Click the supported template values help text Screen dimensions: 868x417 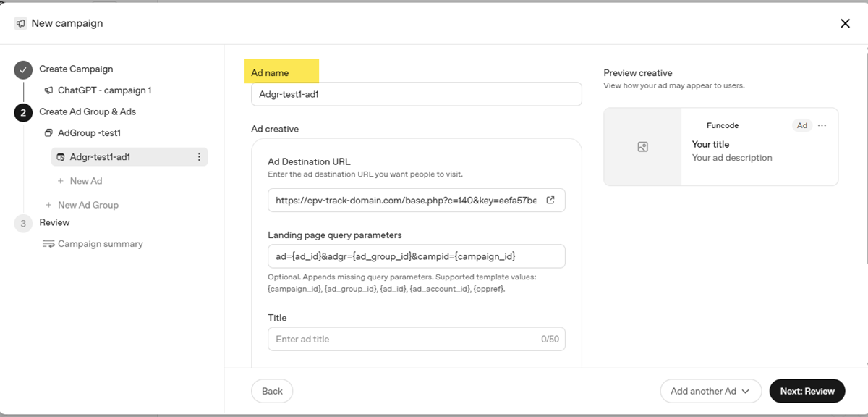point(402,283)
